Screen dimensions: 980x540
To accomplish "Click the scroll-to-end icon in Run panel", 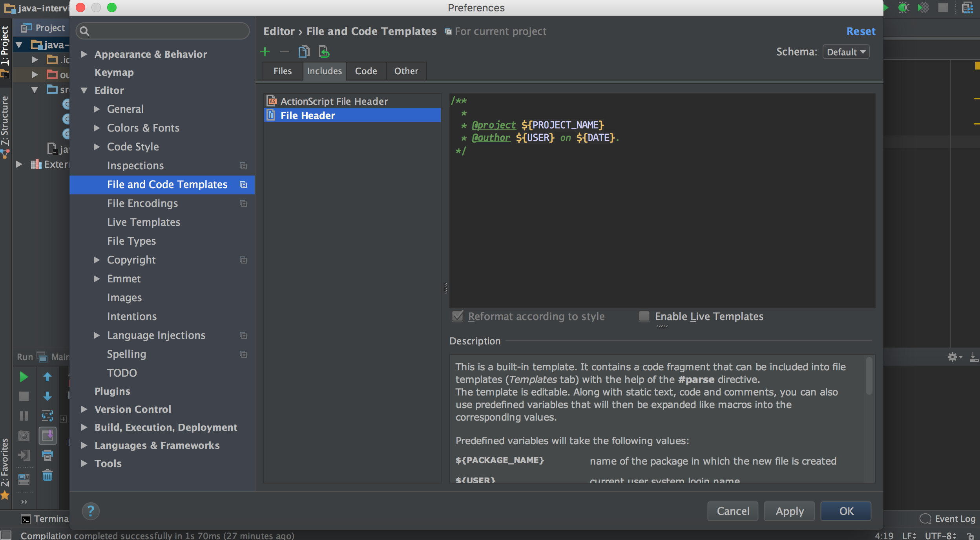I will (47, 436).
